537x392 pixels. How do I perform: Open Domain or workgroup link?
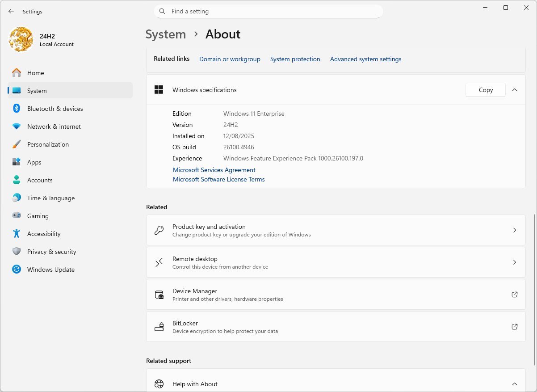point(230,59)
